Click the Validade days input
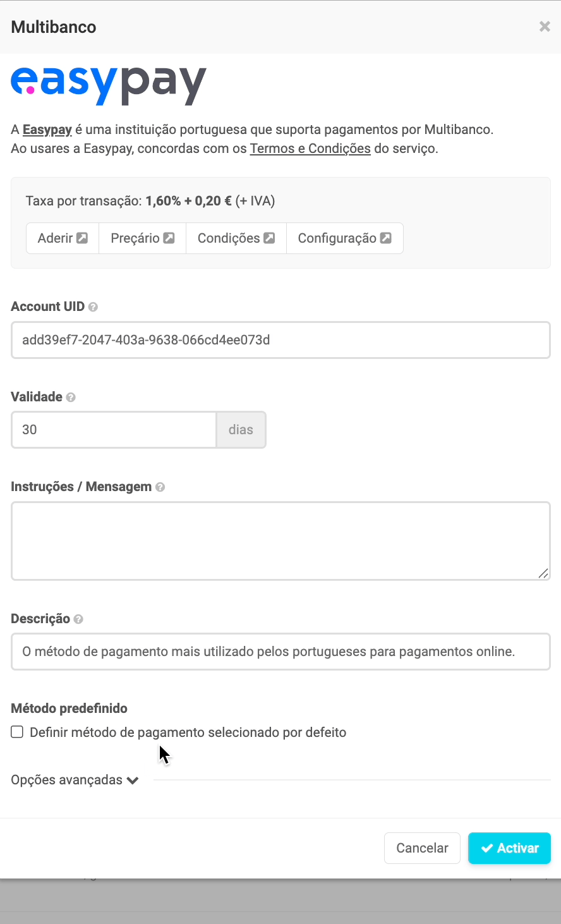561x924 pixels. [x=114, y=430]
